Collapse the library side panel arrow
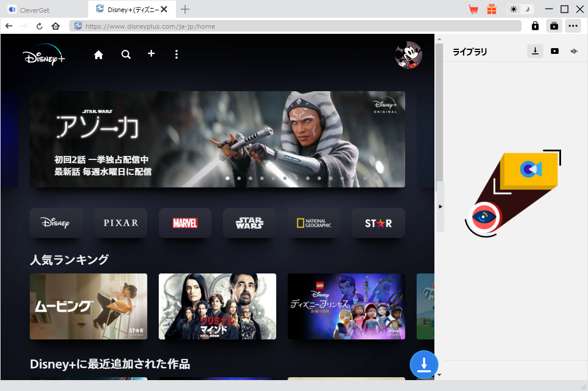Viewport: 588px width, 391px height. click(440, 206)
